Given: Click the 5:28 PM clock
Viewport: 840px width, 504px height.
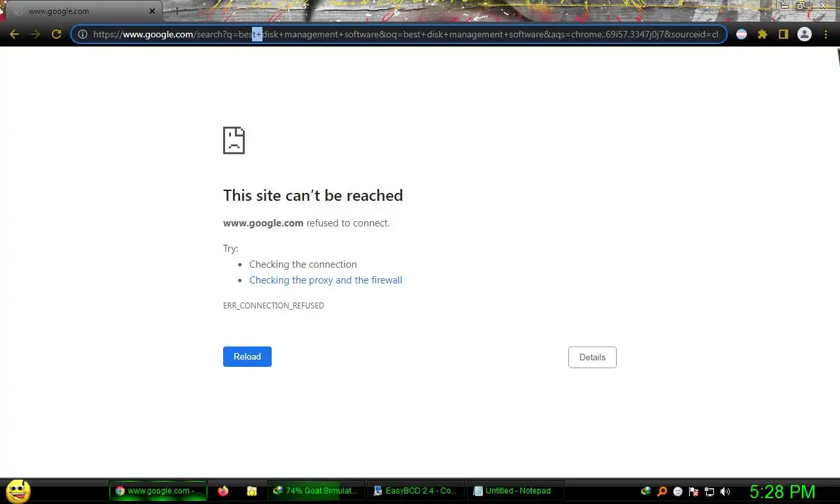Looking at the screenshot, I should pos(782,492).
